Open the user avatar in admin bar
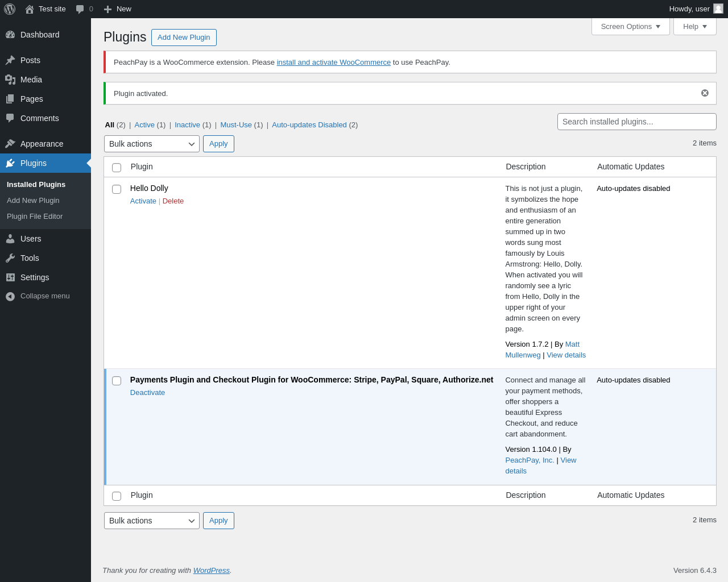Screen dimensions: 728x582 pyautogui.click(x=718, y=9)
